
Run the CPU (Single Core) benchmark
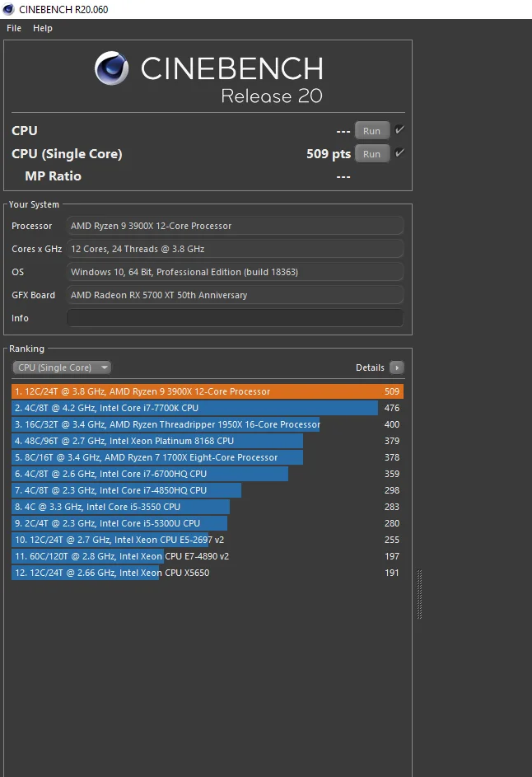coord(371,153)
